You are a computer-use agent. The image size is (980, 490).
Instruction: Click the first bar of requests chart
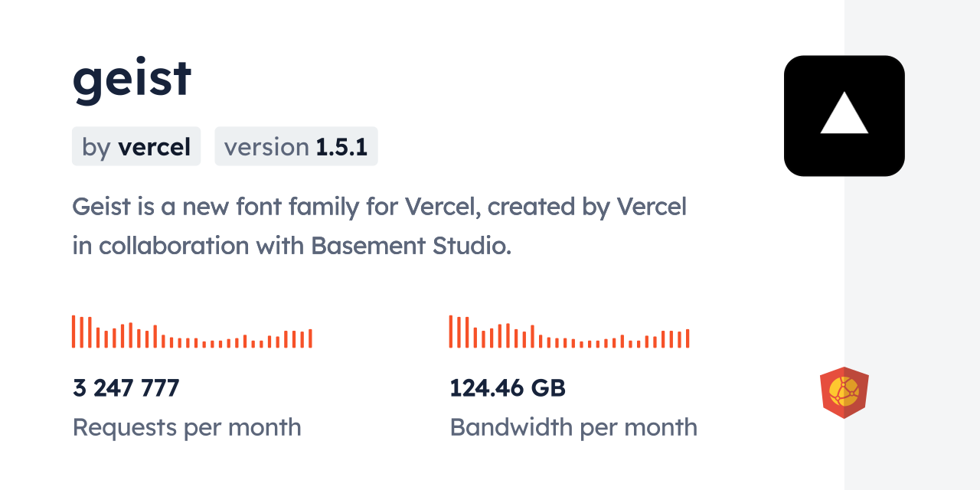[73, 332]
